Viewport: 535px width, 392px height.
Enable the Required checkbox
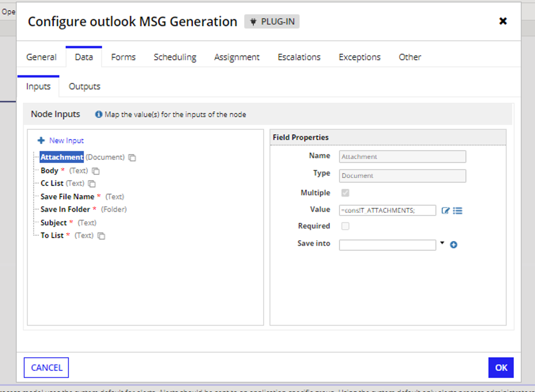click(345, 226)
